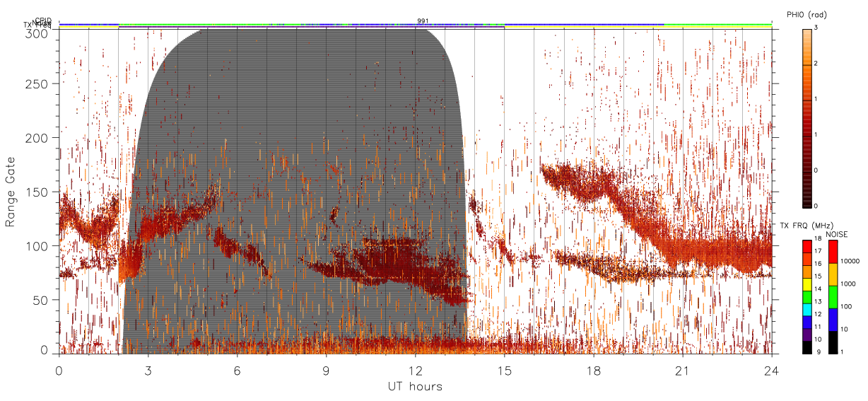Click the amber NOISE segment between 1000 and 10000
Screen dimensions: 868x401
click(833, 274)
